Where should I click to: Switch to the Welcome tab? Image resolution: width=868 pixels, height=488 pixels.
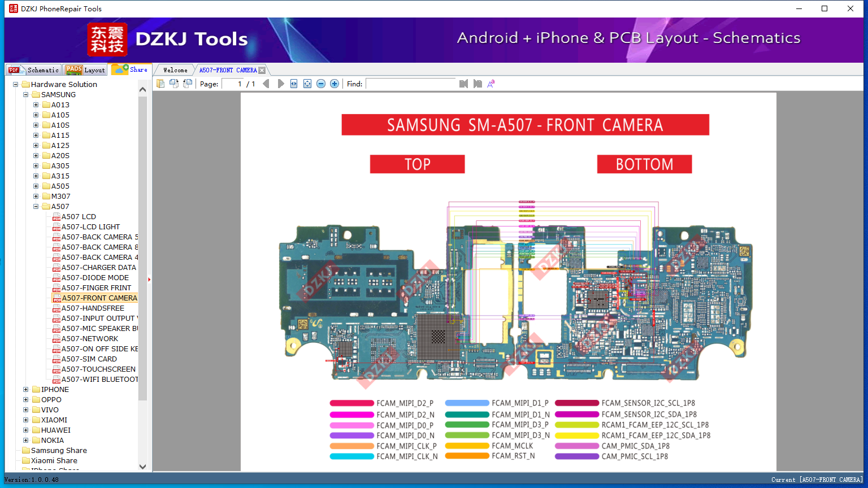(x=175, y=70)
